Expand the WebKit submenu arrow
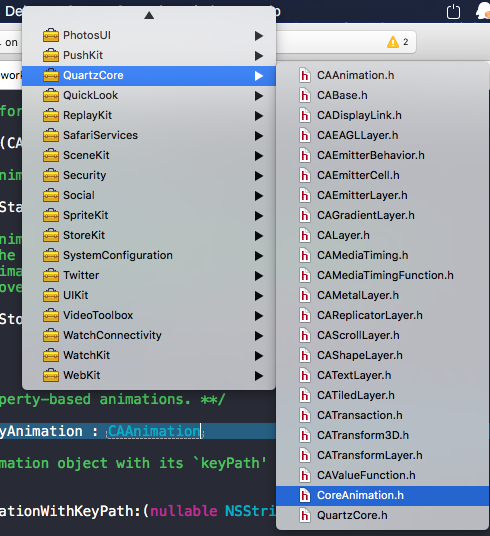Viewport: 490px width, 536px height. click(259, 376)
